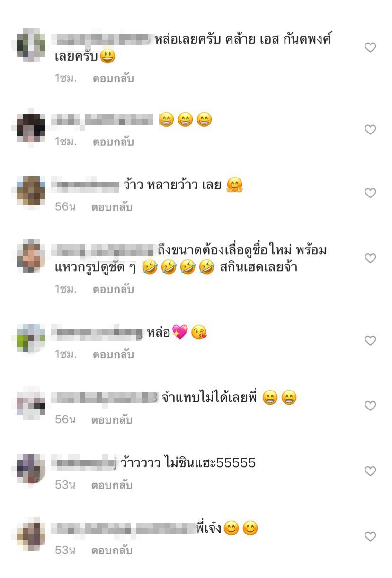Open the username of ไม่ชินแฮะ55555 commenter
Viewport: 392px width, 578px height.
click(84, 463)
